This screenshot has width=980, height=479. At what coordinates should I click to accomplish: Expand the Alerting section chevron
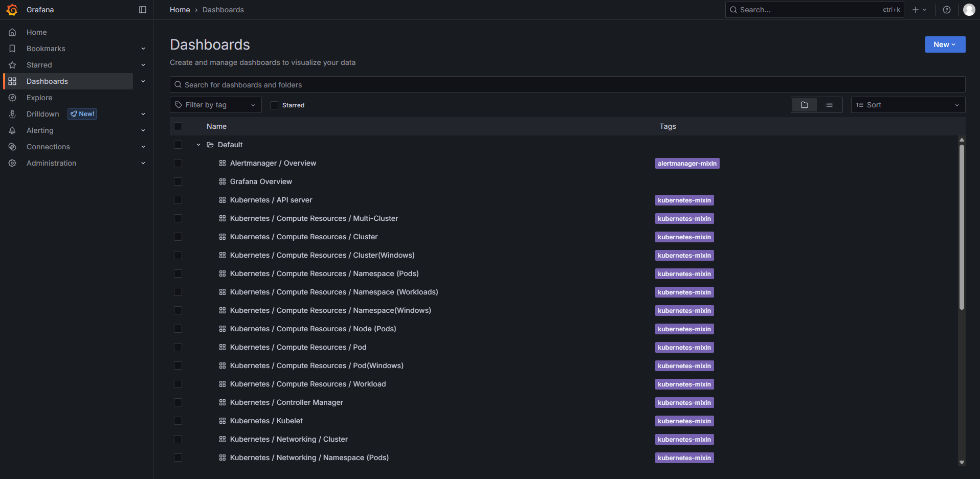pyautogui.click(x=143, y=130)
